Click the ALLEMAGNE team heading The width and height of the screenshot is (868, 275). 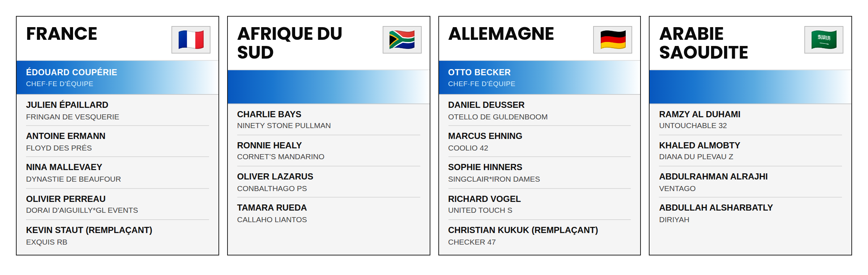[501, 34]
